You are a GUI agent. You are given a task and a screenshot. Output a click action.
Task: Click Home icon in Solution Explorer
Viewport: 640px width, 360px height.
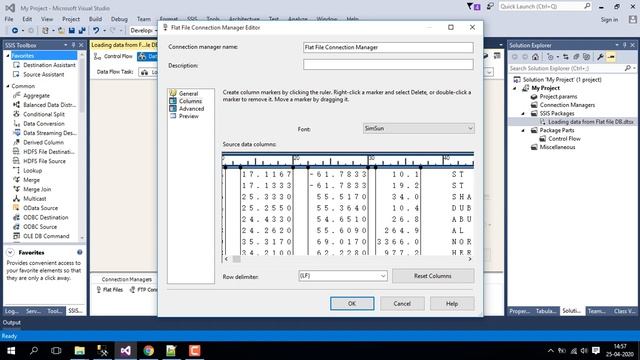535,57
